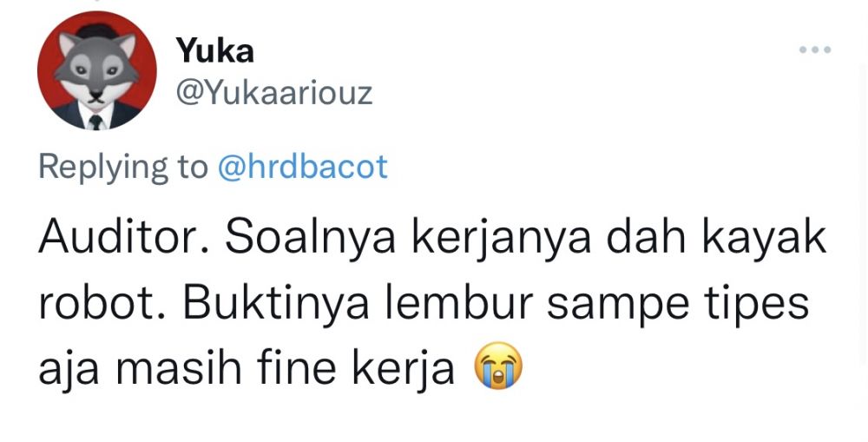The width and height of the screenshot is (868, 442).
Task: Click Yuka's wolf profile avatar
Action: (97, 71)
